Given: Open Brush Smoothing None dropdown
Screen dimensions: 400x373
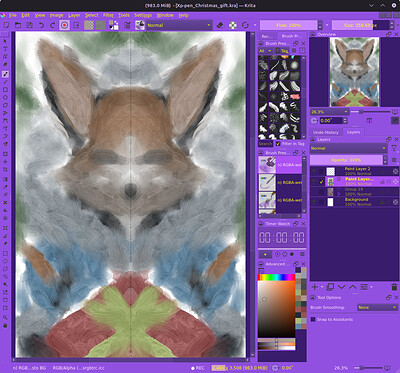Looking at the screenshot, I should click(x=377, y=308).
